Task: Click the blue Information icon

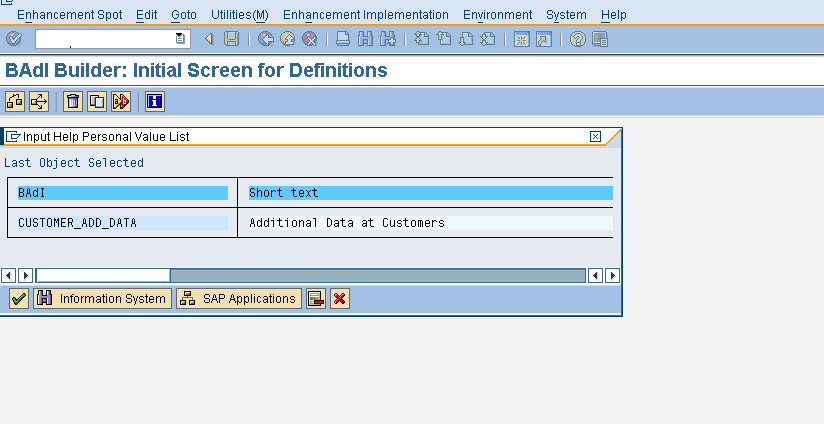Action: tap(155, 101)
